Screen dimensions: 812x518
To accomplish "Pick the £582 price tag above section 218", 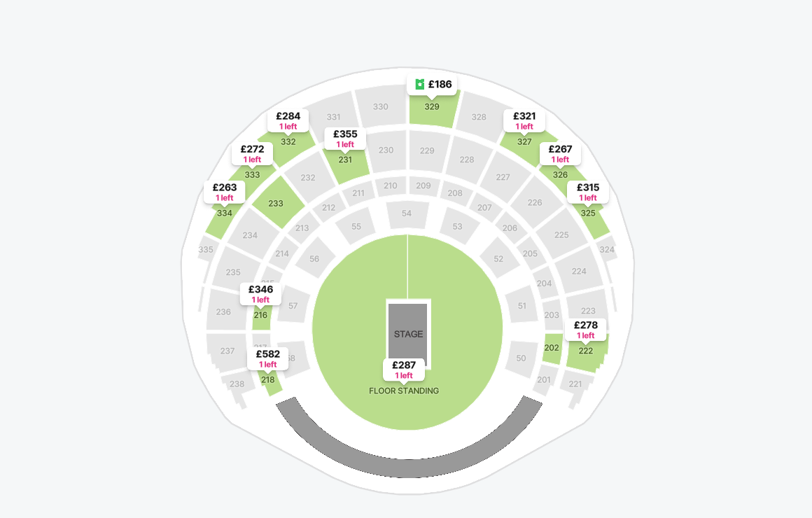I will (267, 359).
